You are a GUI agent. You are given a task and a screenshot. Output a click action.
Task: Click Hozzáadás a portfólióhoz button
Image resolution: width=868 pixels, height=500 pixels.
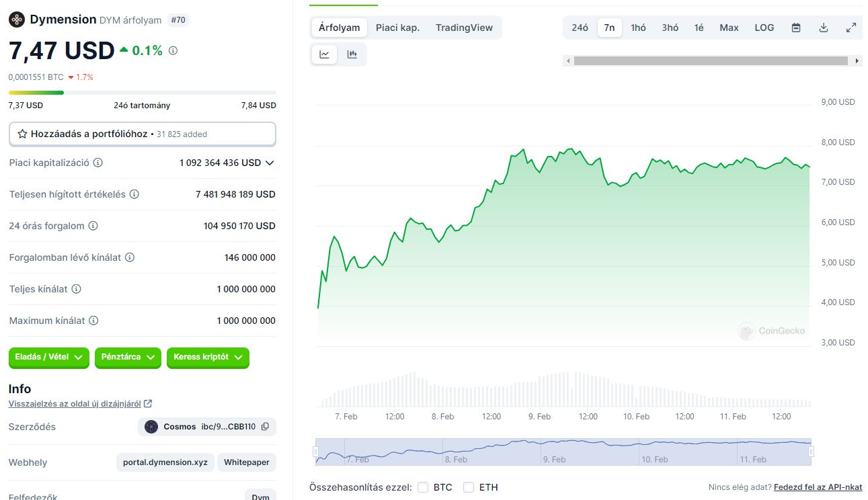[x=143, y=134]
